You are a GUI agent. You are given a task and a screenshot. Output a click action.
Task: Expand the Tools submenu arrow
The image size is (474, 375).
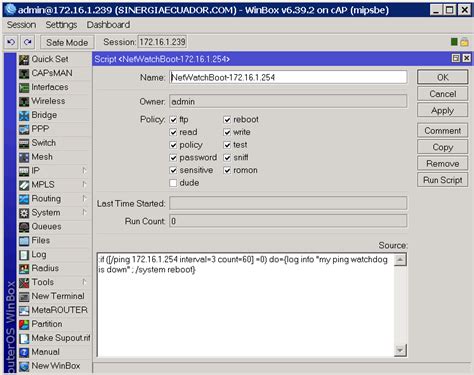click(84, 282)
